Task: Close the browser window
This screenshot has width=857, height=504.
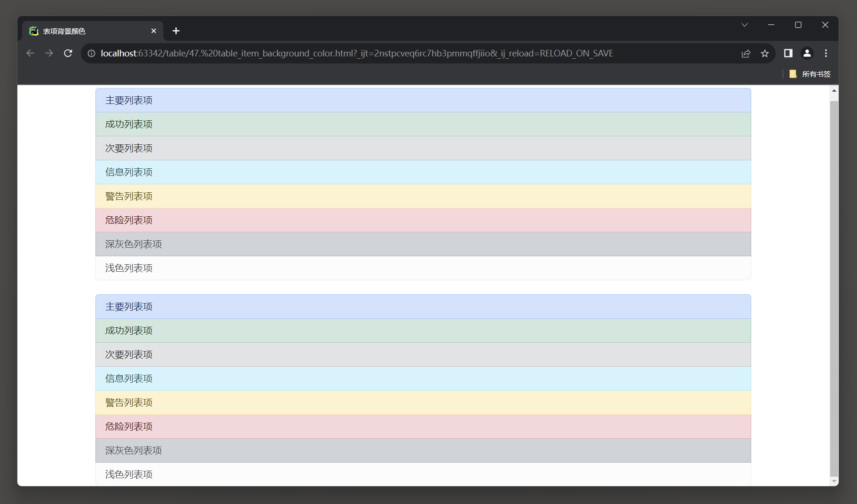Action: coord(825,25)
